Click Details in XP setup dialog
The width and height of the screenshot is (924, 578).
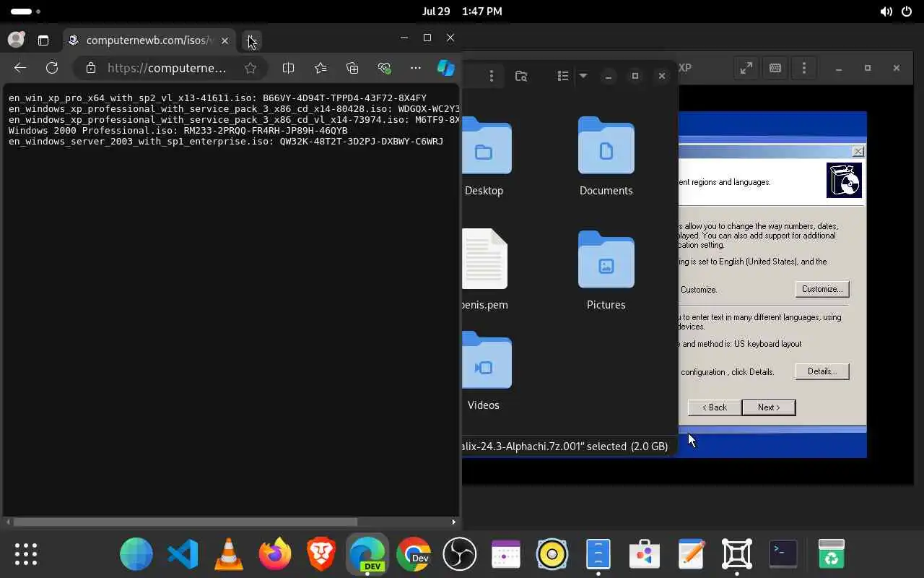(x=822, y=371)
